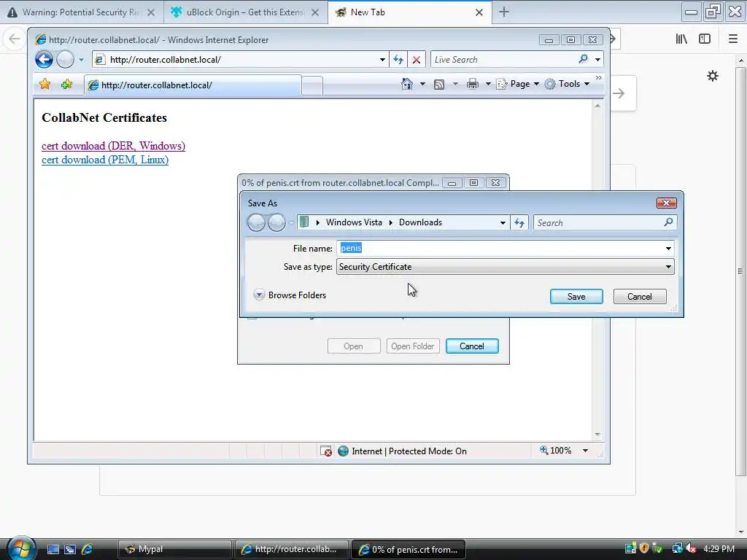Open Mypal library icon

(x=682, y=39)
